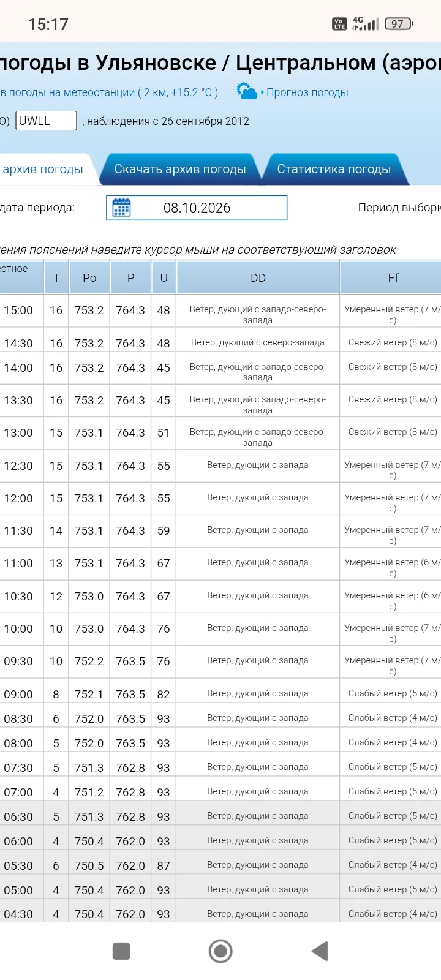Click the DD column header
Image resolution: width=441 pixels, height=980 pixels.
pos(258,277)
